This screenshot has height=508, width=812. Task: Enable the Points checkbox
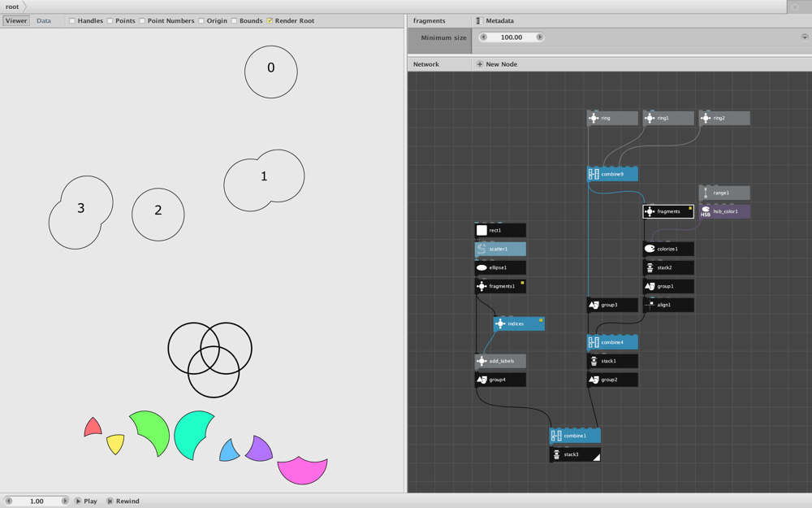110,21
